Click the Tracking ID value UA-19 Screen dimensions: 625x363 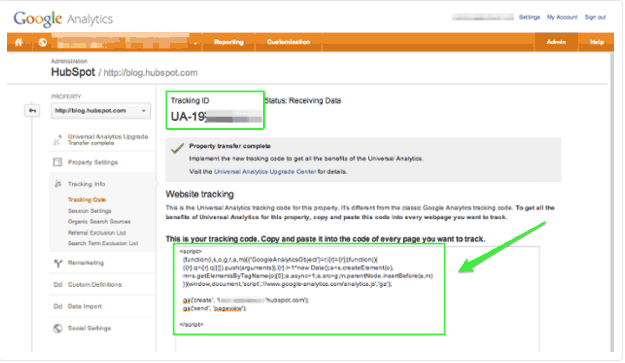pyautogui.click(x=216, y=117)
